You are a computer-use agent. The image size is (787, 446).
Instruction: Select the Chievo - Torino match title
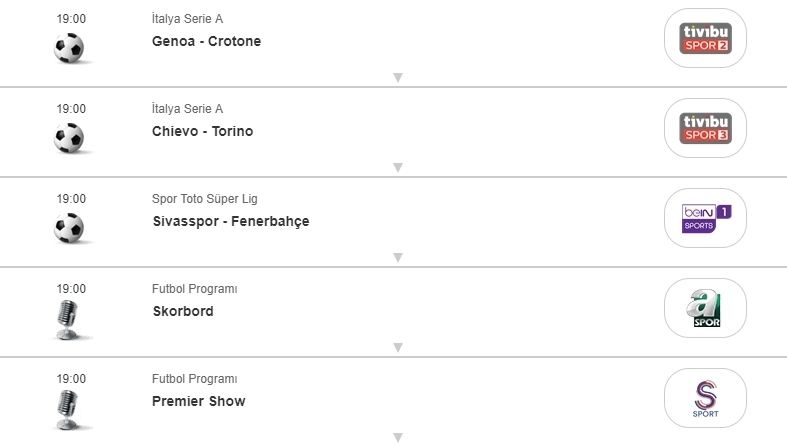coord(202,132)
